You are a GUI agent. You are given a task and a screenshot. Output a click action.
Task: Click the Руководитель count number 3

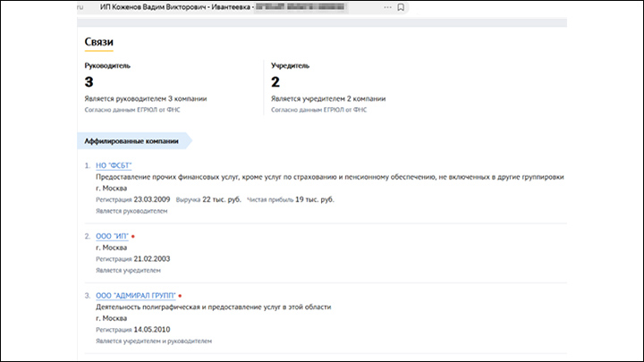pyautogui.click(x=89, y=82)
